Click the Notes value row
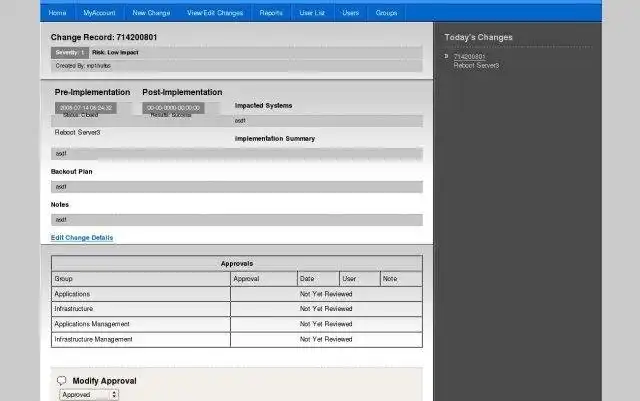The image size is (640, 401). coord(237,220)
